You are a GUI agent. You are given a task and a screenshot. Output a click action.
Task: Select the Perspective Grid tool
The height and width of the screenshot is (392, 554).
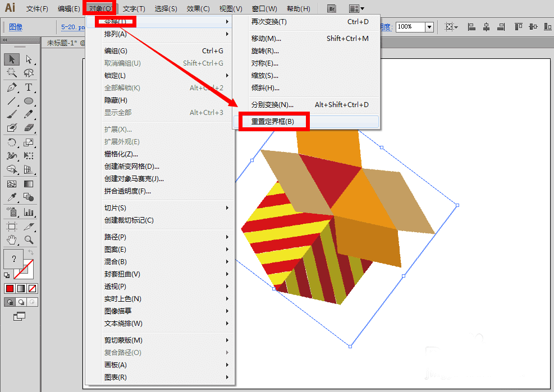click(x=29, y=169)
